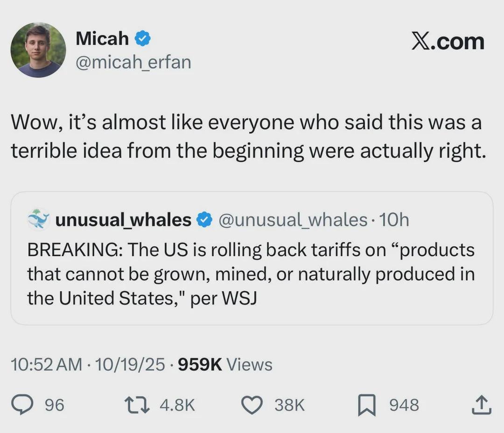Screen dimensions: 504x433
Task: Click the 38K likes count
Action: click(289, 405)
